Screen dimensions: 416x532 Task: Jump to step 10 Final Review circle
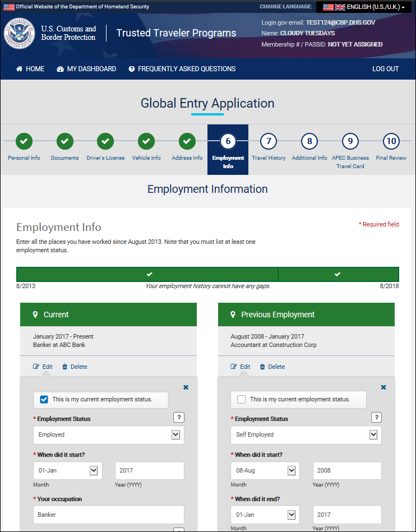click(391, 141)
